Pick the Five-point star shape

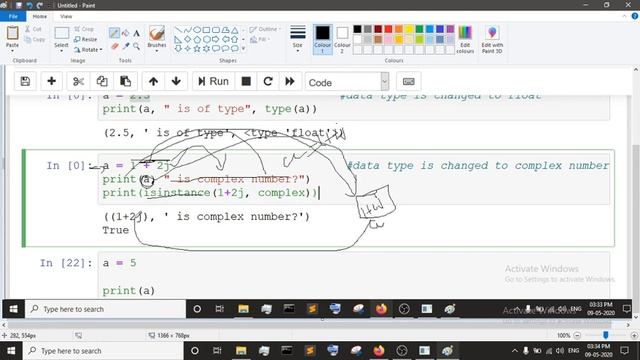197,49
